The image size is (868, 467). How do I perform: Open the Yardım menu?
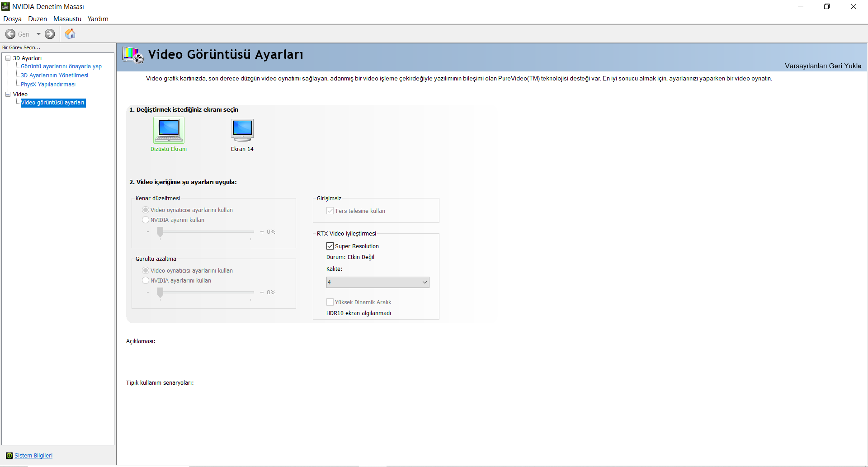pyautogui.click(x=98, y=19)
